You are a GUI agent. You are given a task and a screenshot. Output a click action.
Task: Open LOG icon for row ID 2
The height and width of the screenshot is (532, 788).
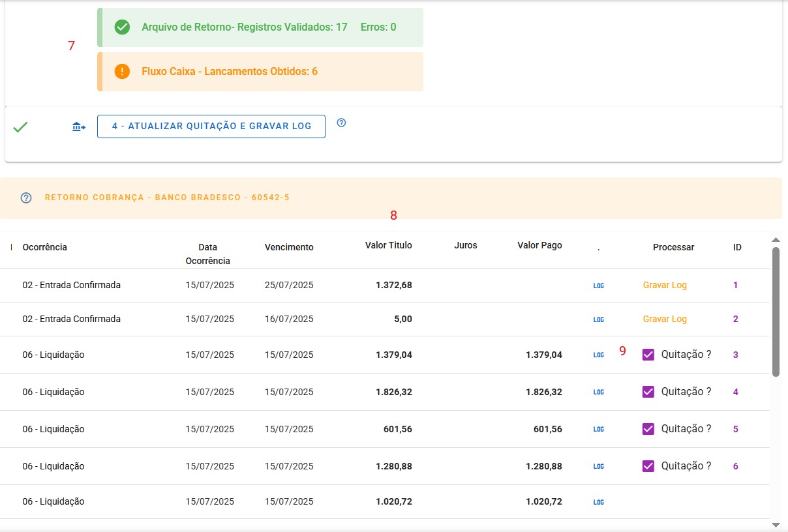tap(598, 319)
